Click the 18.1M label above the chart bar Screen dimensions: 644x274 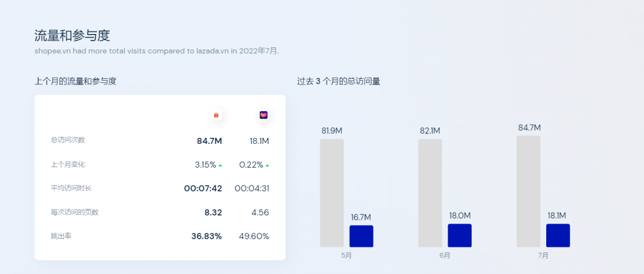(x=556, y=215)
